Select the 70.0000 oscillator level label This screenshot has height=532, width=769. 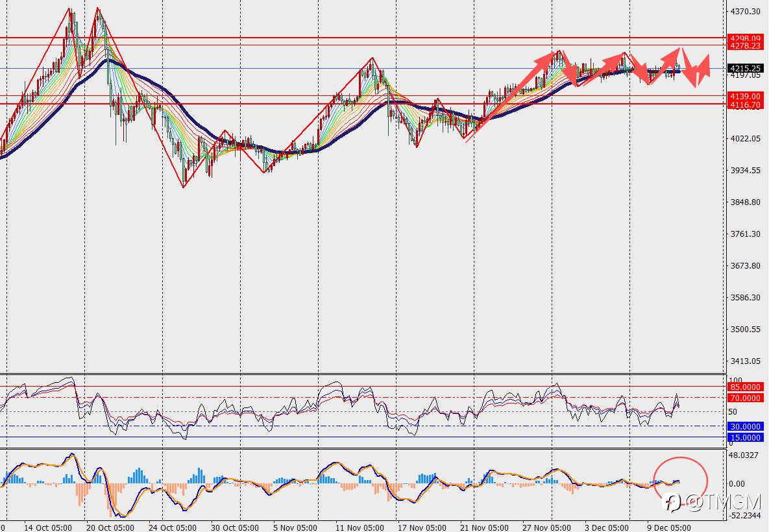tap(746, 398)
